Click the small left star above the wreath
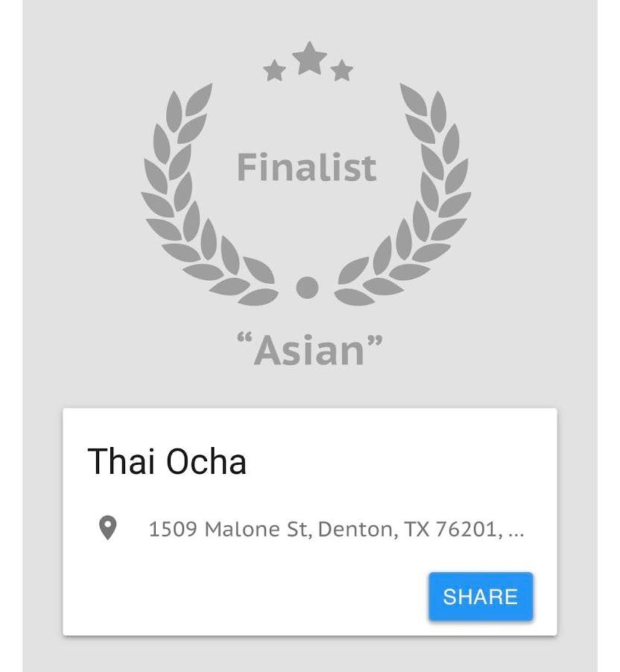This screenshot has height=672, width=620. pos(274,72)
